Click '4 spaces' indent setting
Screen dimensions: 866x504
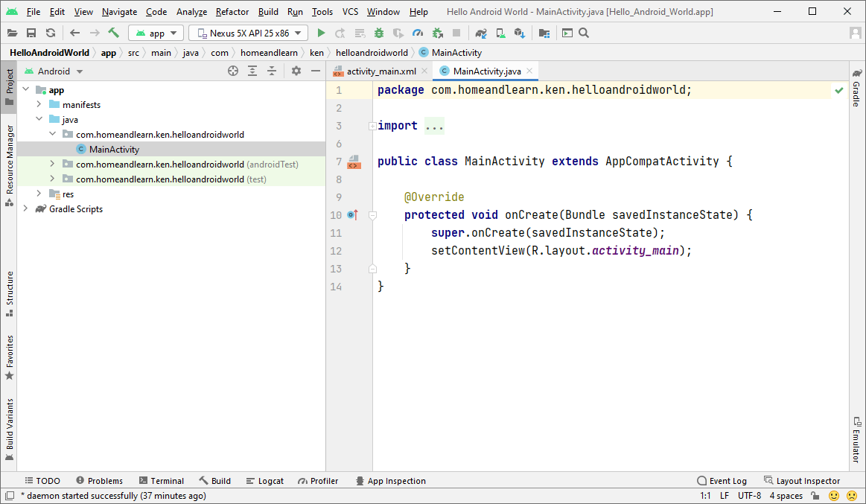click(786, 496)
